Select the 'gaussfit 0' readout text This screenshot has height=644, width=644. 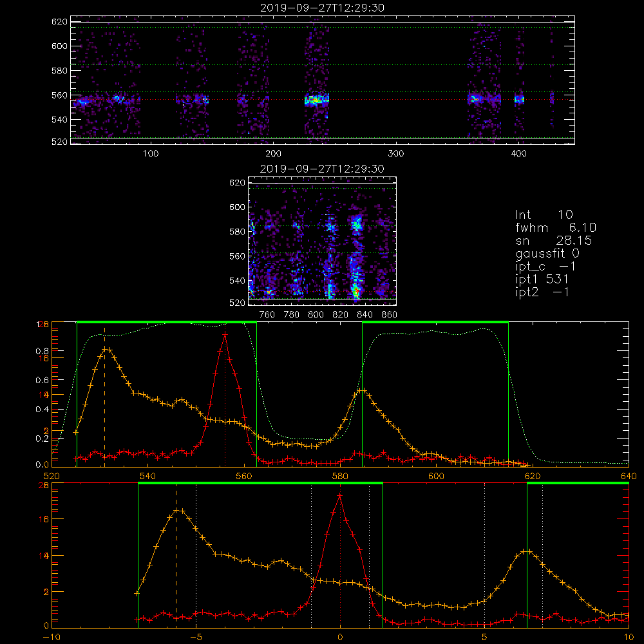tap(547, 253)
